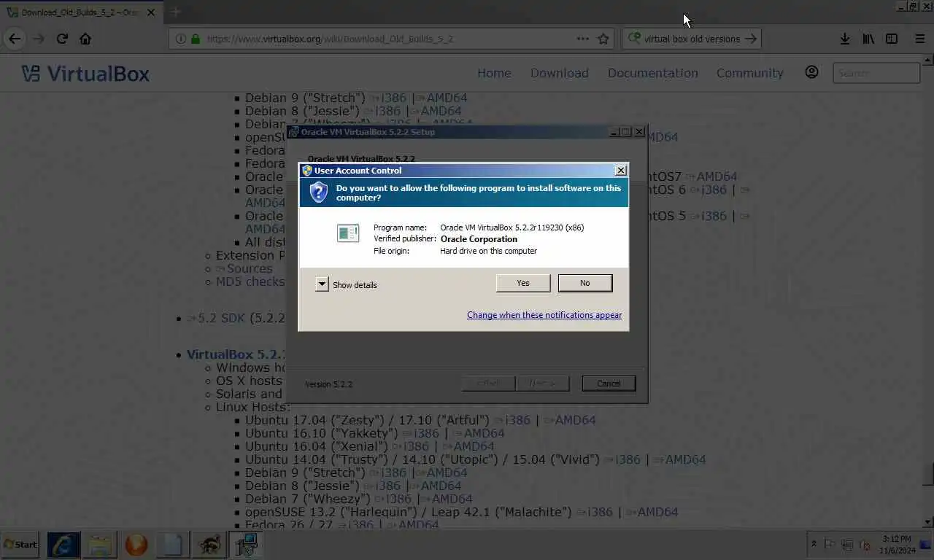Click the UAC title bar shield icon
934x560 pixels.
[x=307, y=171]
